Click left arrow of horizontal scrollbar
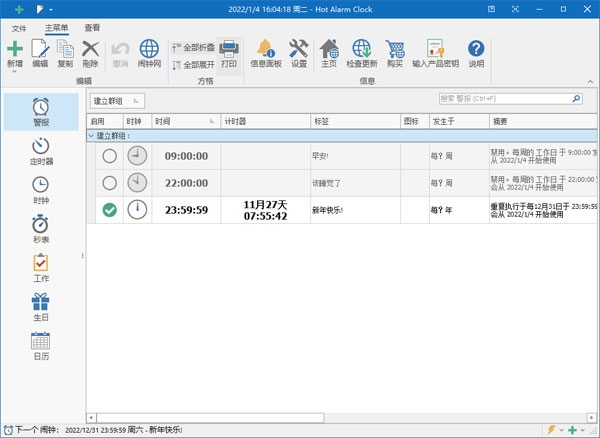This screenshot has width=600, height=438. [91, 417]
